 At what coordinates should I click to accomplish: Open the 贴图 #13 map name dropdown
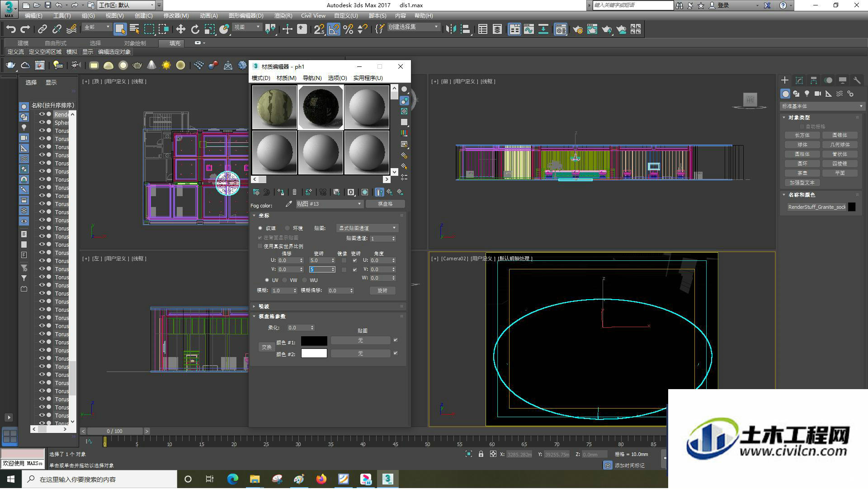click(x=329, y=204)
